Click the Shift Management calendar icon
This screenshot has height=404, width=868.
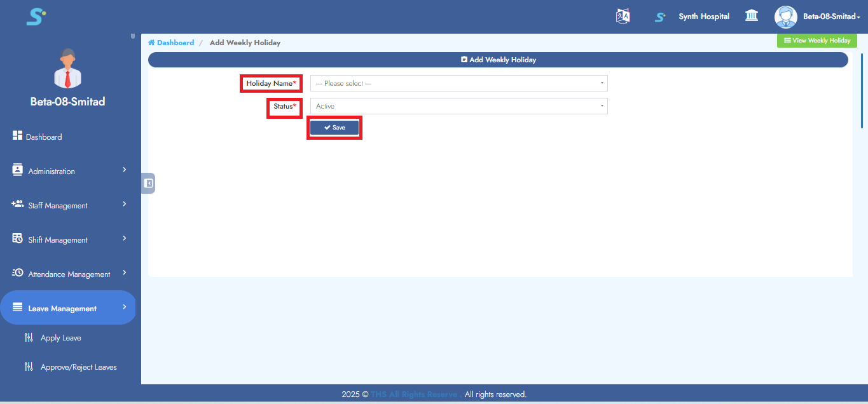(18, 239)
